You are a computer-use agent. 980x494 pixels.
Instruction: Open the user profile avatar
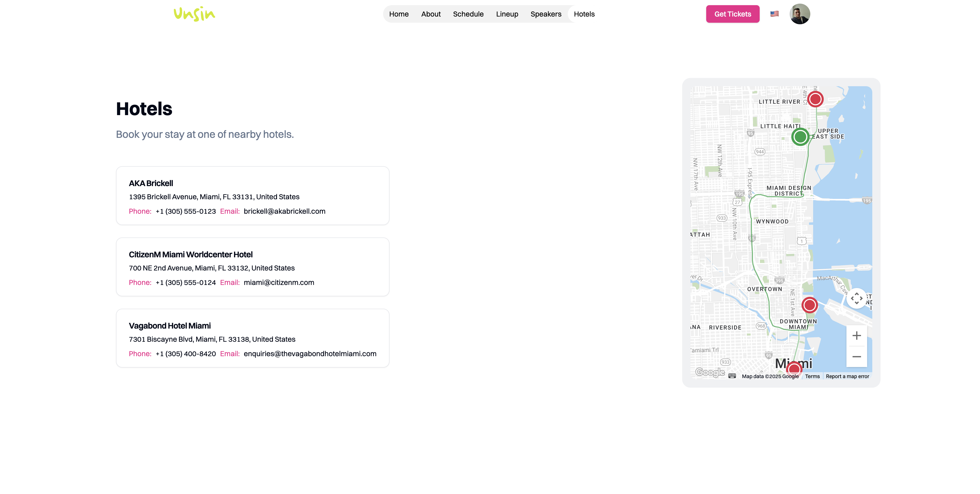[x=799, y=14]
